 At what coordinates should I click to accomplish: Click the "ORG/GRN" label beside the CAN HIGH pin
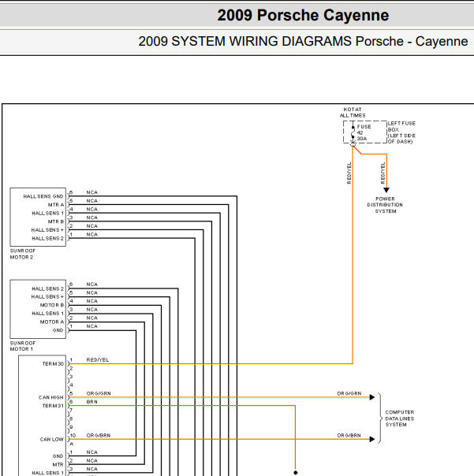click(99, 393)
